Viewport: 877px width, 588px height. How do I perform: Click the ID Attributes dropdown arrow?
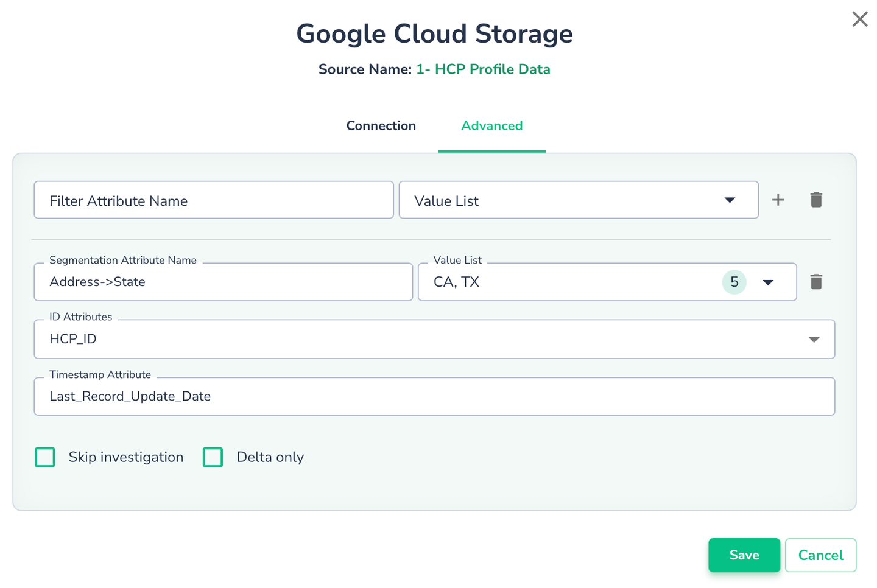[814, 340]
